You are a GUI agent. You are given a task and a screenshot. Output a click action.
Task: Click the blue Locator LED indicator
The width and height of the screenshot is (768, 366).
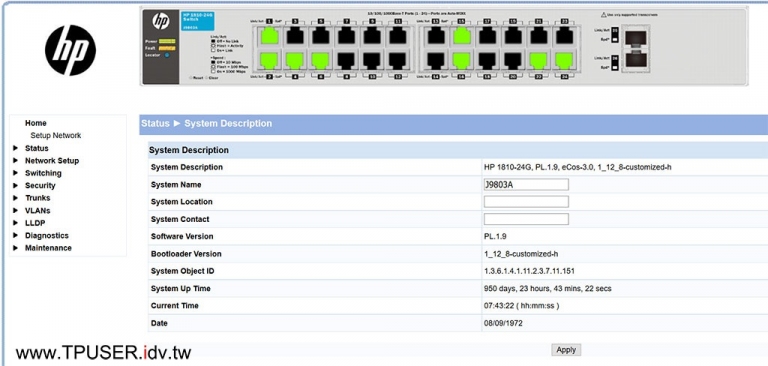tap(167, 55)
